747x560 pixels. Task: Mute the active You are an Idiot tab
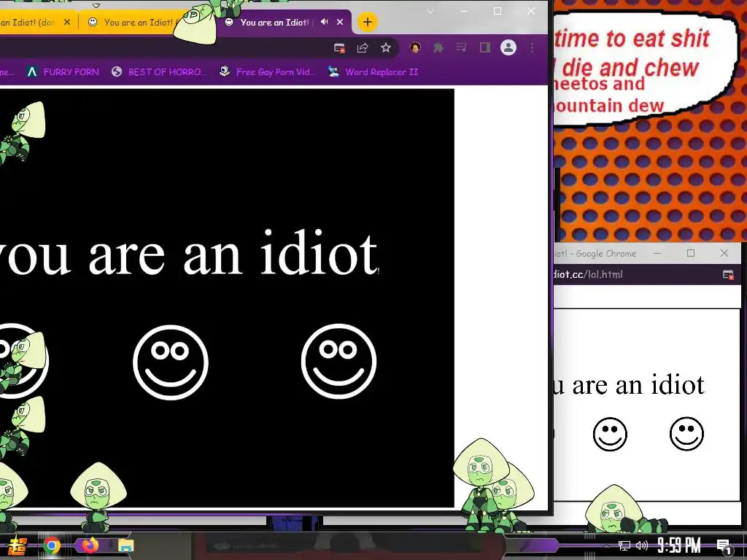pyautogui.click(x=325, y=22)
